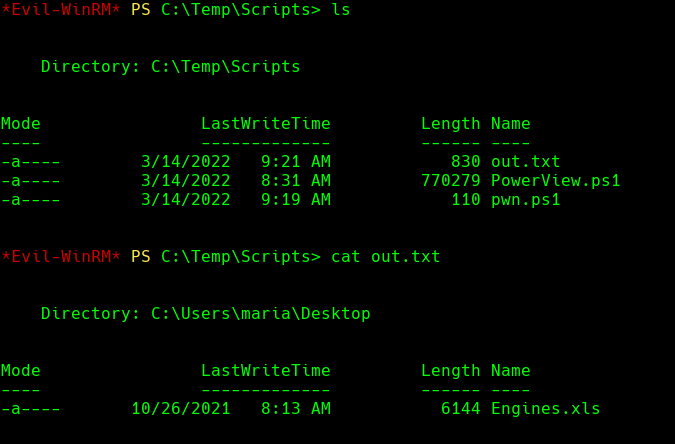675x444 pixels.
Task: Click the 8:13 AM write time
Action: [x=295, y=409]
